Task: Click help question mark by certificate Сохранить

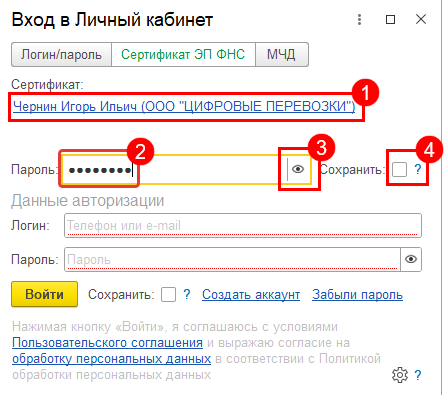Action: click(x=418, y=169)
